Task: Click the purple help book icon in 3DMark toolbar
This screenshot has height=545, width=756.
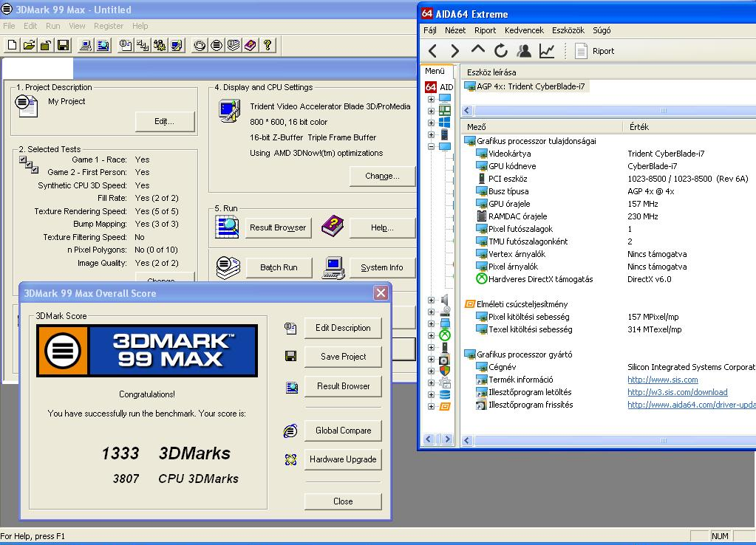Action: pyautogui.click(x=251, y=45)
